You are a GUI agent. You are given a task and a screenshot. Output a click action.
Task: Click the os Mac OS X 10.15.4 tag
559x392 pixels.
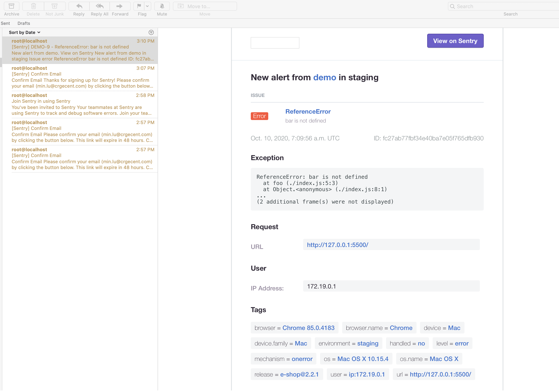click(x=356, y=359)
